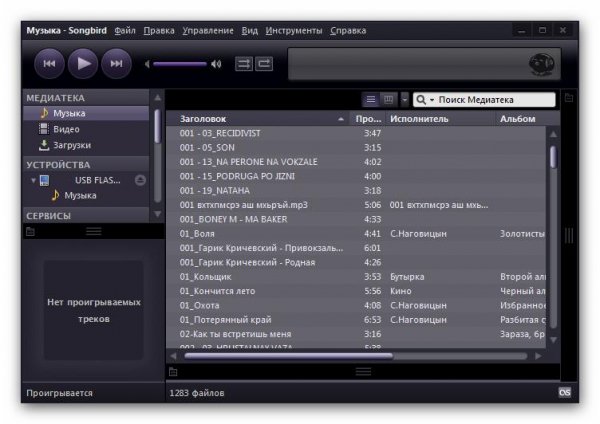Image resolution: width=600 pixels, height=424 pixels.
Task: Sort by the Альбом column
Action: pyautogui.click(x=527, y=119)
